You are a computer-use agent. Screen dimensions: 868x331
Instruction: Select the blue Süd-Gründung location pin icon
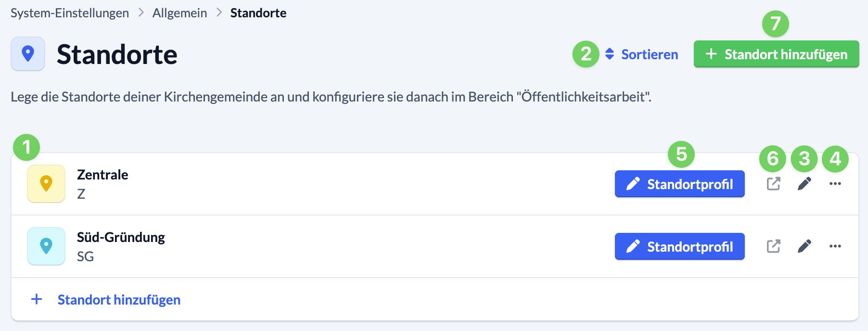point(46,246)
